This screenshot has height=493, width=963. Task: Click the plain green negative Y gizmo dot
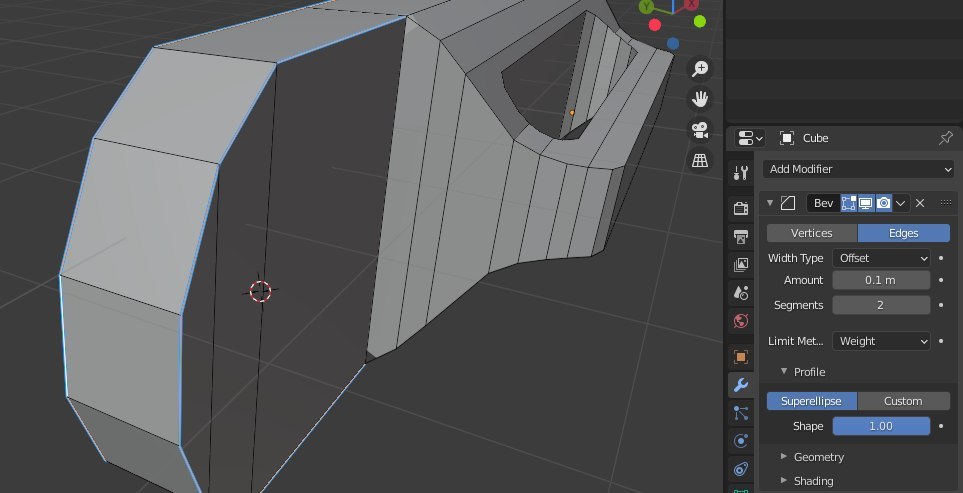[700, 21]
